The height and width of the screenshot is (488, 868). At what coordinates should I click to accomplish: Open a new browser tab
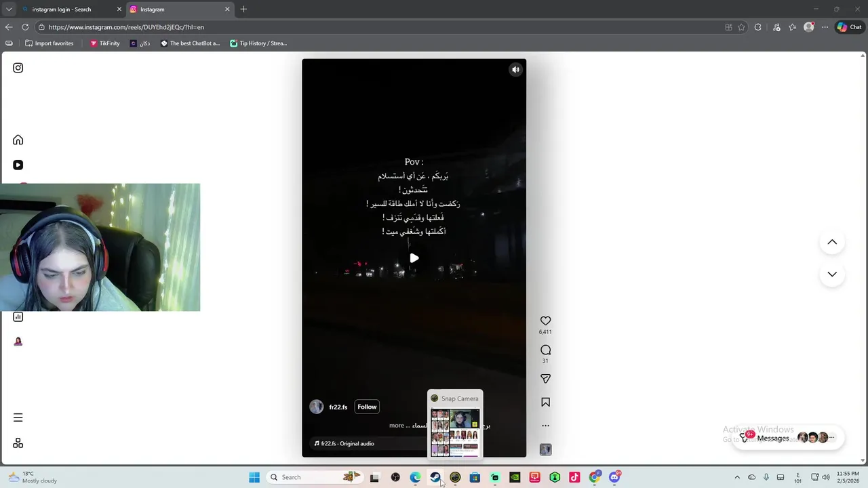[243, 9]
